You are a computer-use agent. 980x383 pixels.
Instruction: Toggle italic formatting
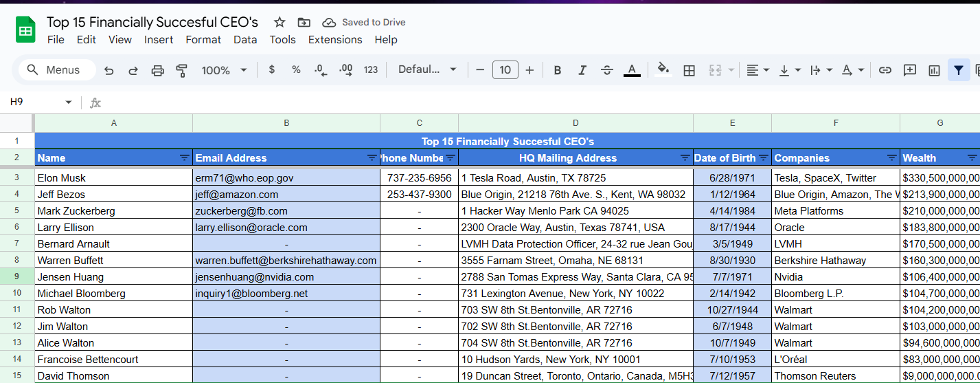point(582,70)
